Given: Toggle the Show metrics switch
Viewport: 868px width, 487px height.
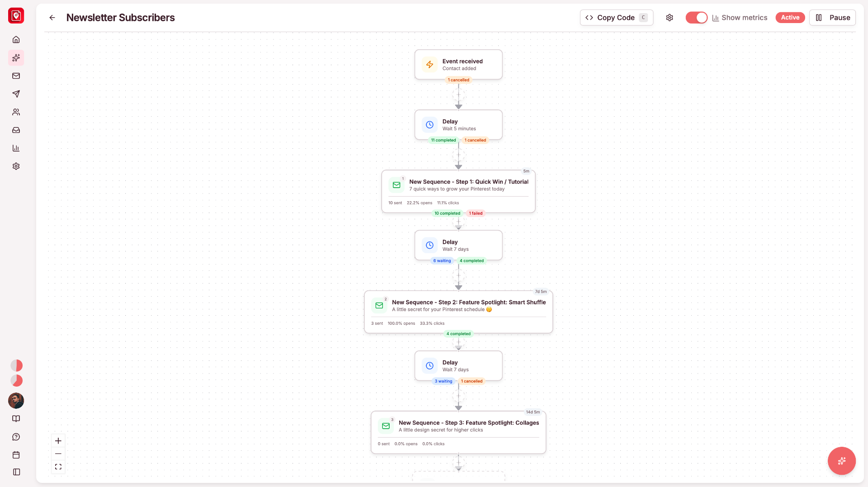Looking at the screenshot, I should (x=696, y=18).
